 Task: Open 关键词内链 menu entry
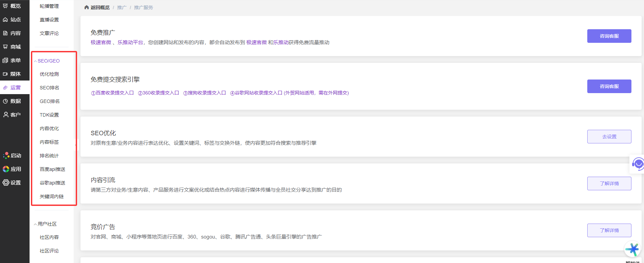[52, 196]
